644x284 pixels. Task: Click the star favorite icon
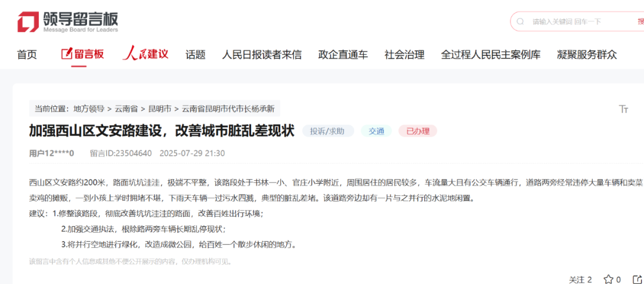[608, 279]
